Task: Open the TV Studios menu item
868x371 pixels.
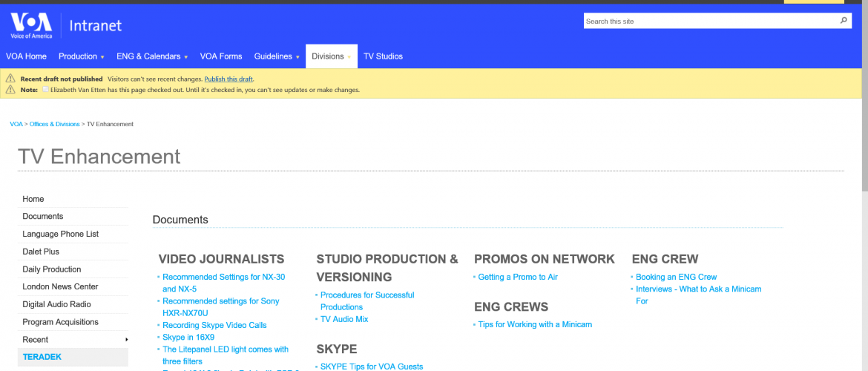Action: (x=383, y=56)
